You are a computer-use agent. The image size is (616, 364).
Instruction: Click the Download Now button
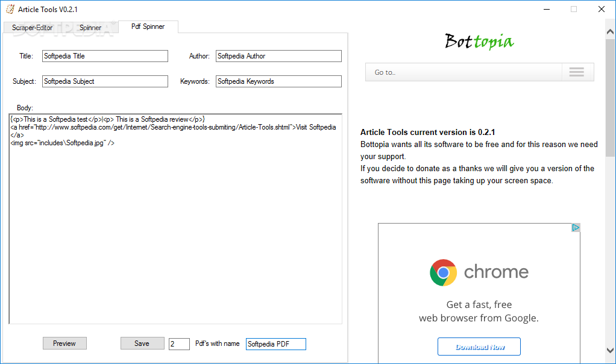pyautogui.click(x=479, y=347)
